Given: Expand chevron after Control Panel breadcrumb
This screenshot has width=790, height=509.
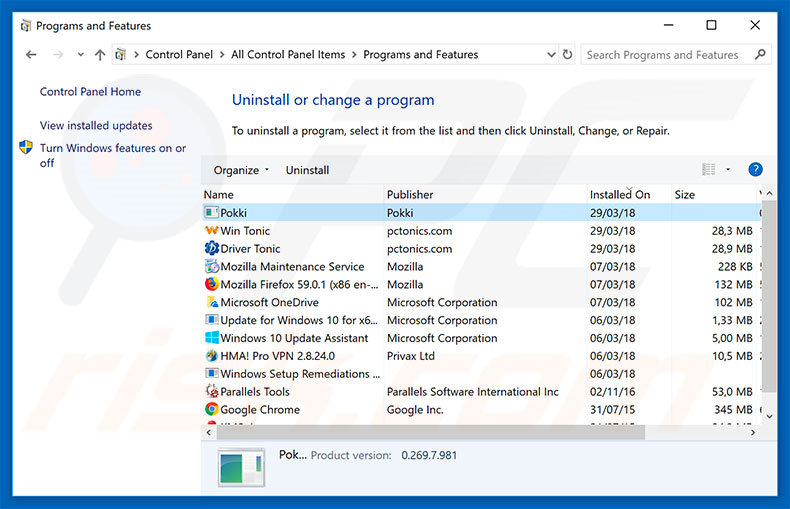Looking at the screenshot, I should (x=222, y=54).
